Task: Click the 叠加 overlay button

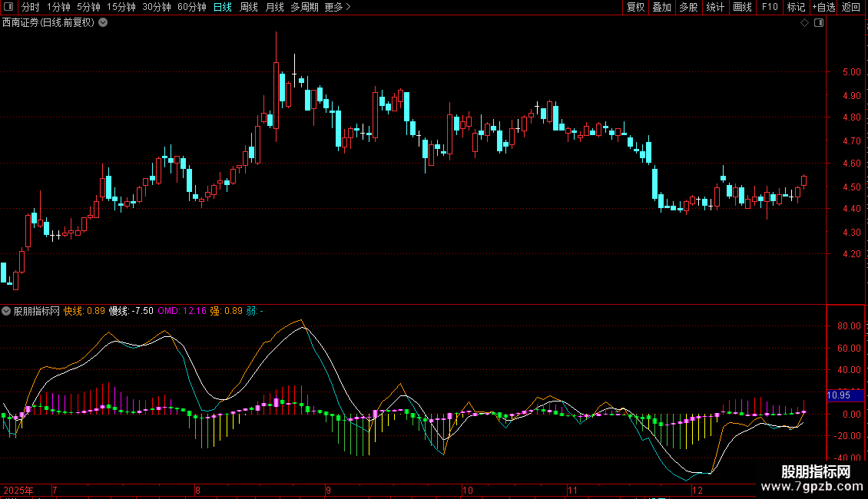Action: [x=661, y=8]
